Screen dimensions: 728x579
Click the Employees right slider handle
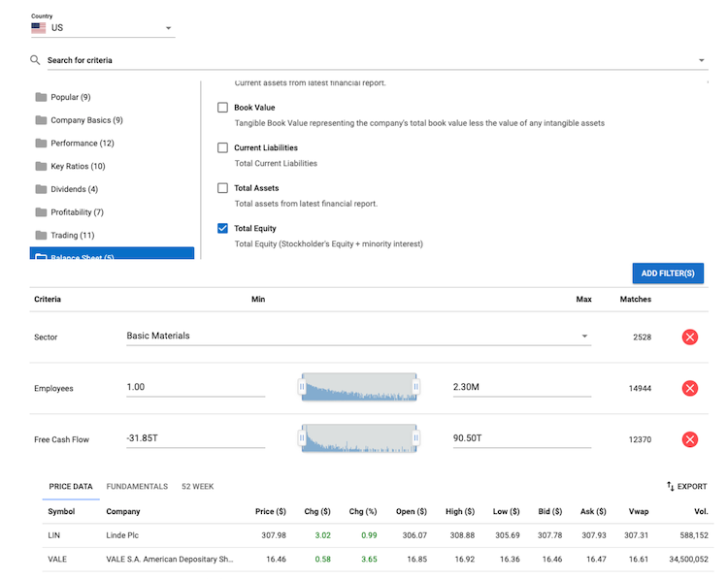point(416,386)
